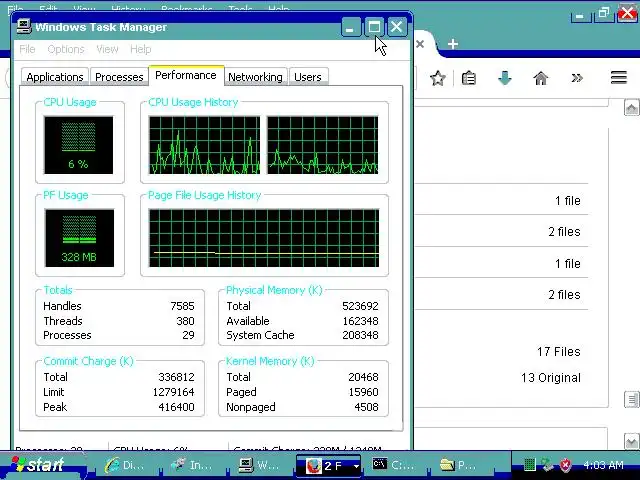Screen dimensions: 640x480
Task: Click Commit Charge Peak 416400
Action: point(176,407)
